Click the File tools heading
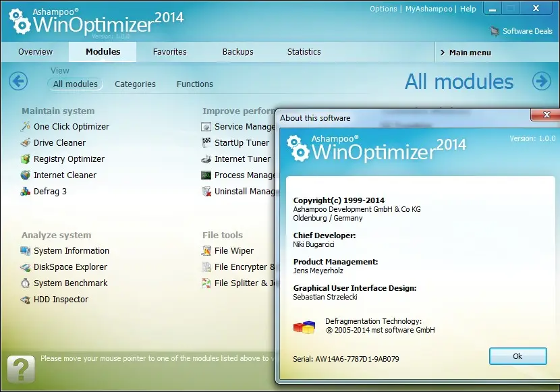 tap(223, 235)
